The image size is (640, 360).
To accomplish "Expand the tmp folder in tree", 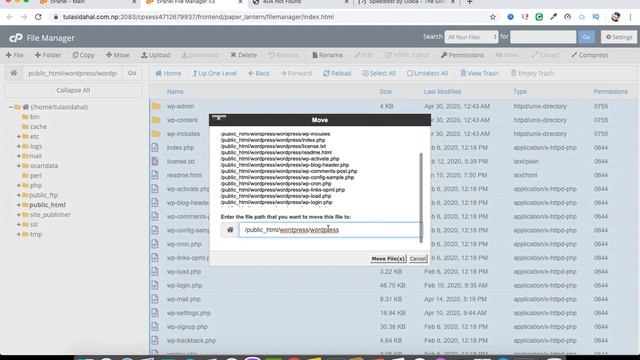I will 19,234.
